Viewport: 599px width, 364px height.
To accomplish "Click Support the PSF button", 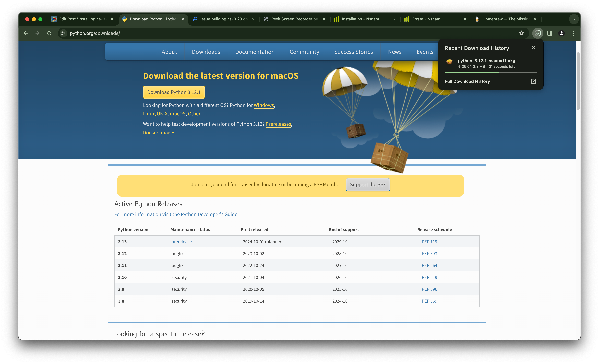I will [368, 185].
